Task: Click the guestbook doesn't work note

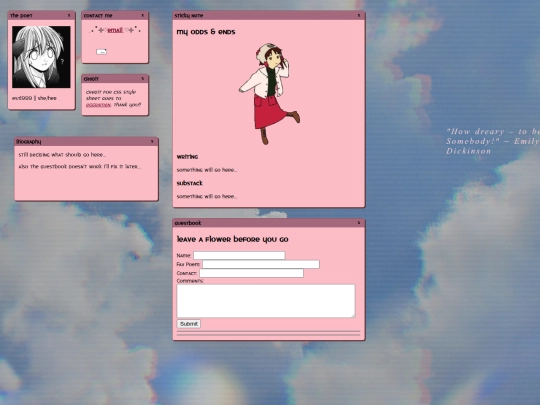Action: 80,167
